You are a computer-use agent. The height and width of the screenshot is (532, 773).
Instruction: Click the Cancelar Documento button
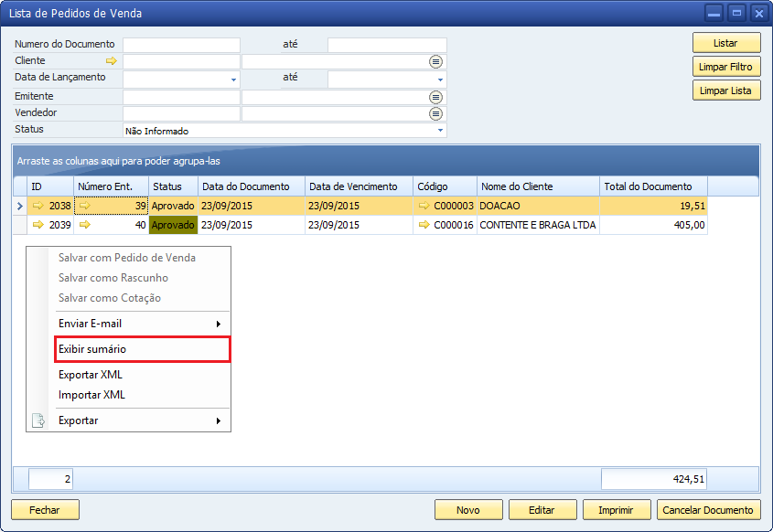point(708,510)
